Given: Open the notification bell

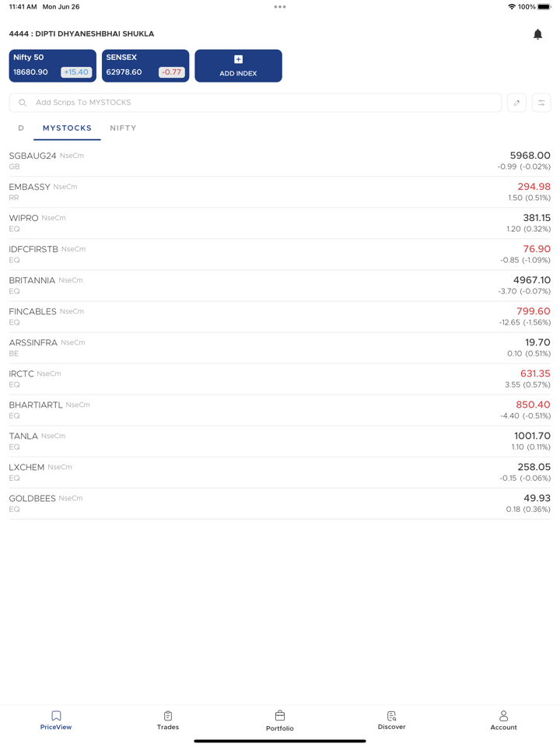Looking at the screenshot, I should (537, 34).
